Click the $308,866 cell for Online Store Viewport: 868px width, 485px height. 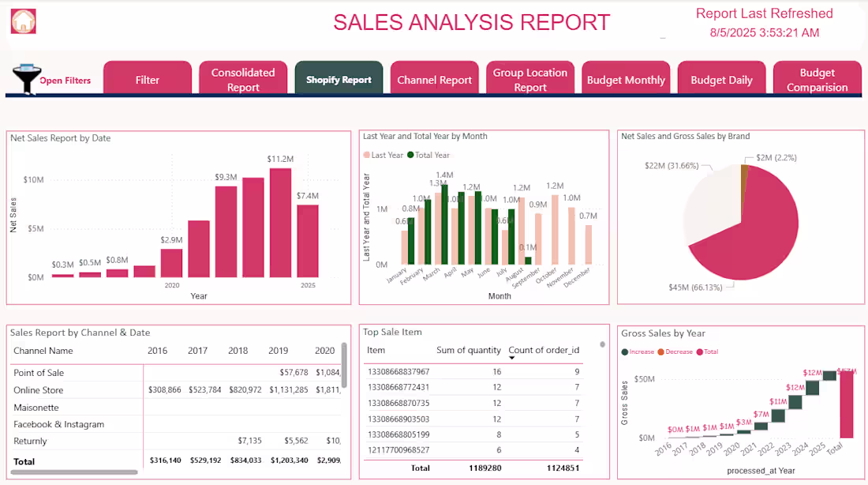coord(164,390)
